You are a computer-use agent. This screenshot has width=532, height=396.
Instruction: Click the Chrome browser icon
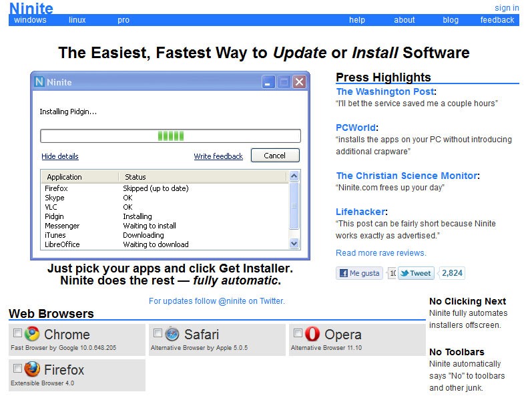(x=32, y=334)
